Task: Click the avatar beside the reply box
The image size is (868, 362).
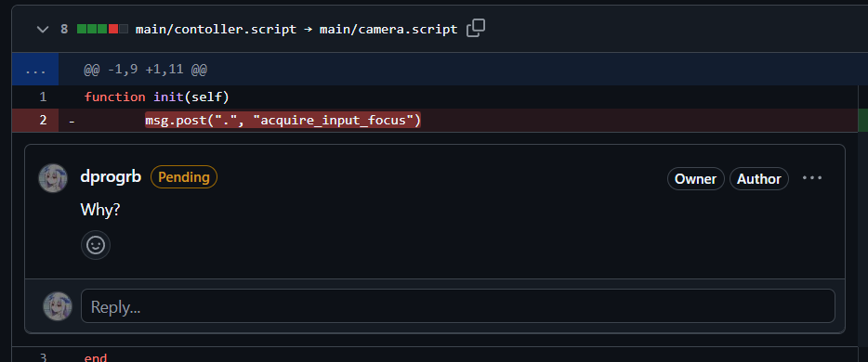Action: coord(58,306)
